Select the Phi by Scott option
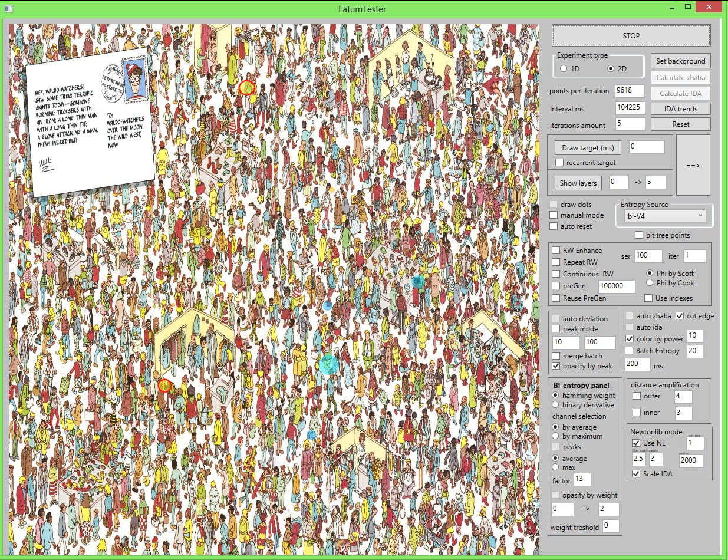728x560 pixels. pyautogui.click(x=650, y=274)
